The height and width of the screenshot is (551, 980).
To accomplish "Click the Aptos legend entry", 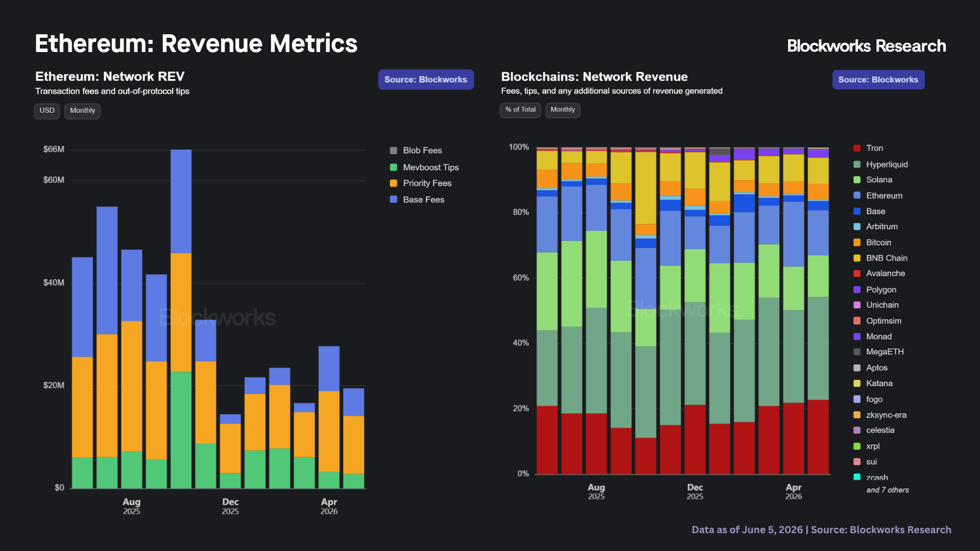I will tap(871, 368).
